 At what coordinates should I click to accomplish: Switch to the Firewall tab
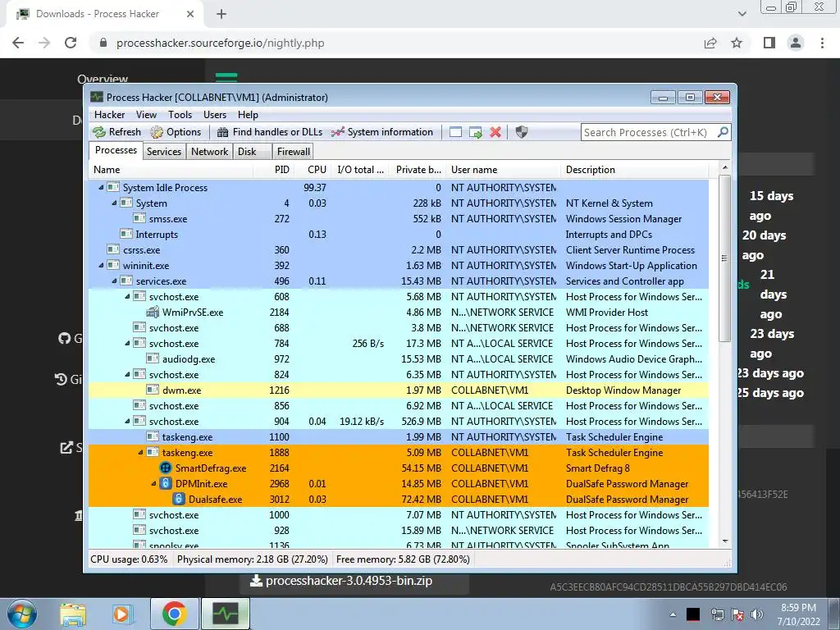[293, 152]
